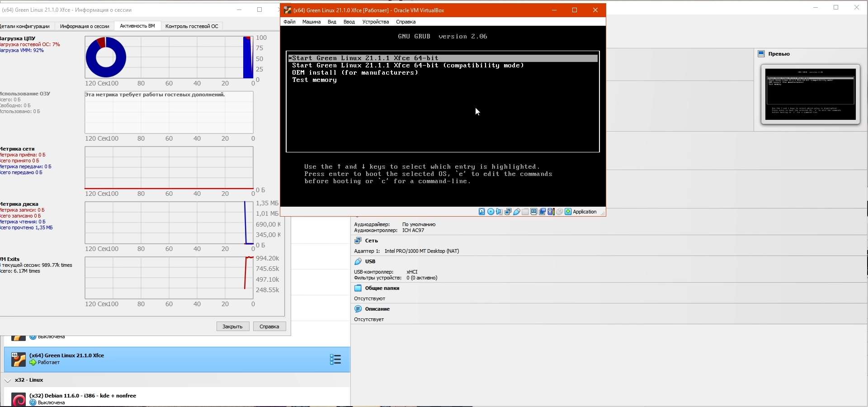Open the Справка menu in VM window

tap(406, 22)
